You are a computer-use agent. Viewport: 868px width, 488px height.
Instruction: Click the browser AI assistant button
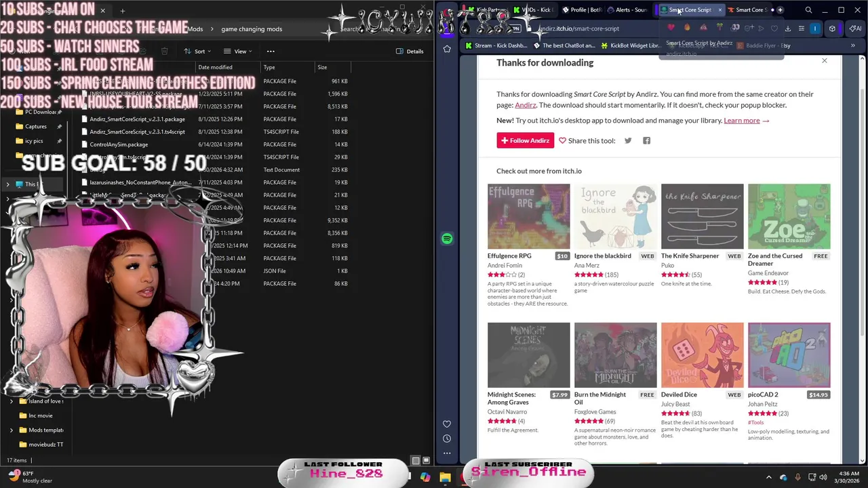[x=856, y=28]
